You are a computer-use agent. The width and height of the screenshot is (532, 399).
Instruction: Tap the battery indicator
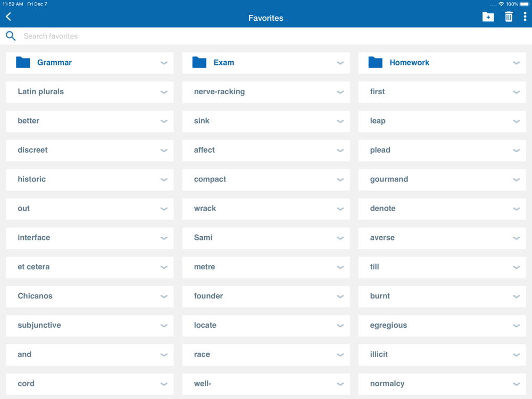pyautogui.click(x=524, y=4)
